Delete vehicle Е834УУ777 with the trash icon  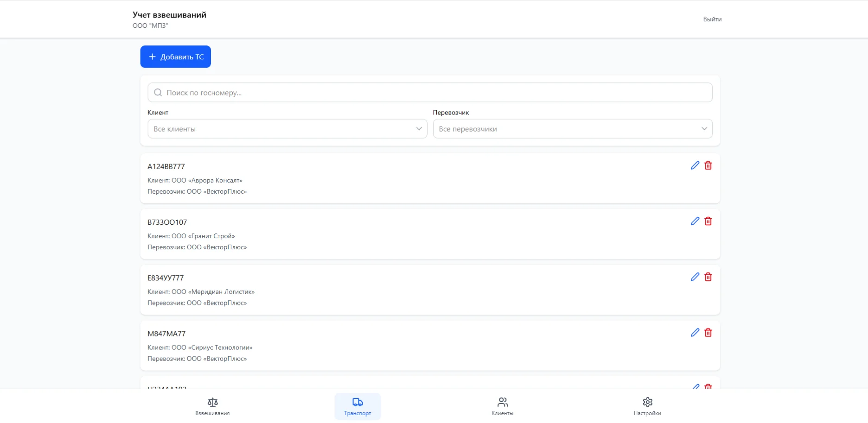coord(708,277)
